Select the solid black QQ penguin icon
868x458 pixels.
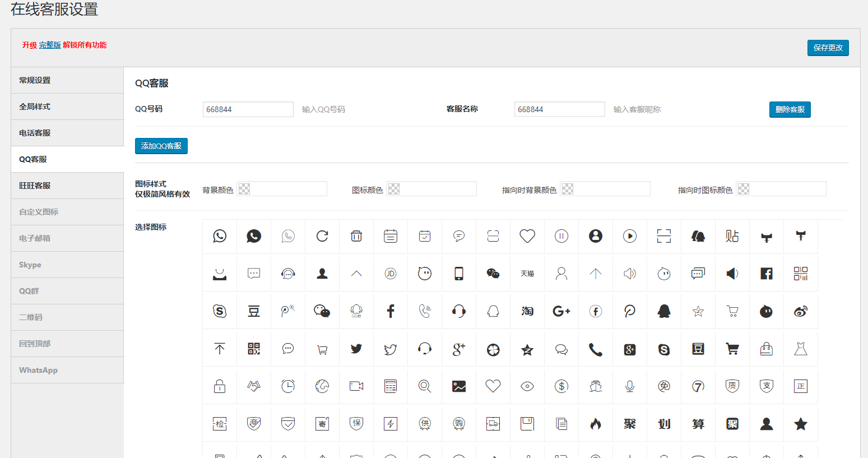click(x=664, y=311)
